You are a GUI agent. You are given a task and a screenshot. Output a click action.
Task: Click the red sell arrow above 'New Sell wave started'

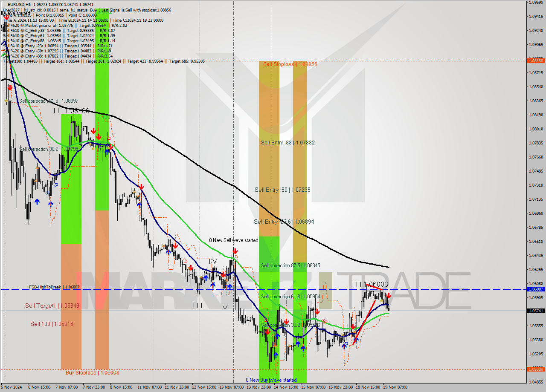[235, 251]
